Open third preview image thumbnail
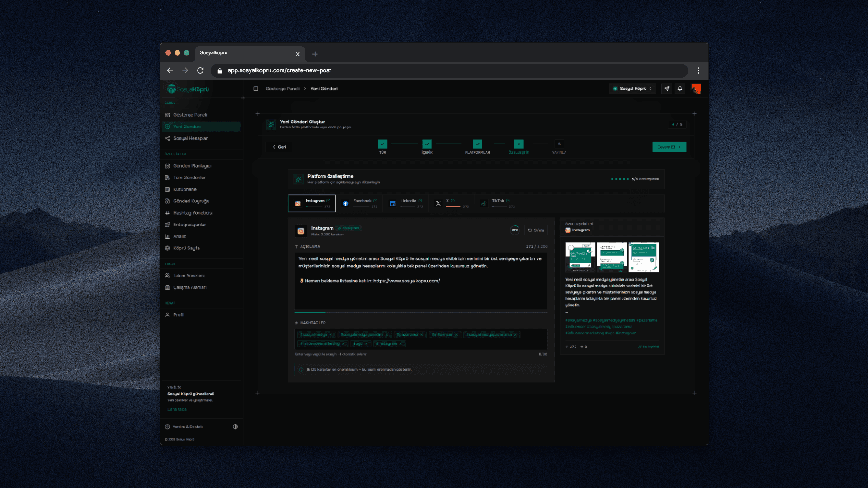Screen dimensions: 868x488 643,257
